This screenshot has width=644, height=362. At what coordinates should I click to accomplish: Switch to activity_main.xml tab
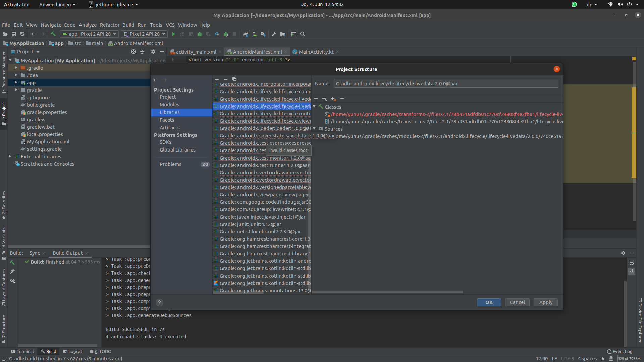tap(196, 52)
